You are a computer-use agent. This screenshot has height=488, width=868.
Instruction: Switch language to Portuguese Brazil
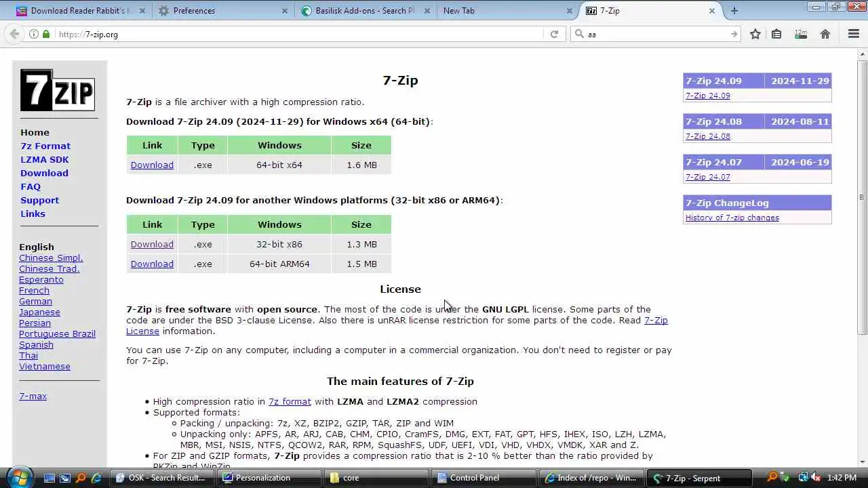pos(57,333)
